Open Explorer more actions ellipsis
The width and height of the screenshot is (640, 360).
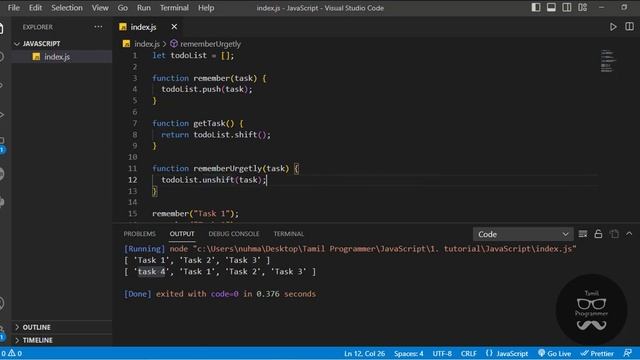[98, 27]
